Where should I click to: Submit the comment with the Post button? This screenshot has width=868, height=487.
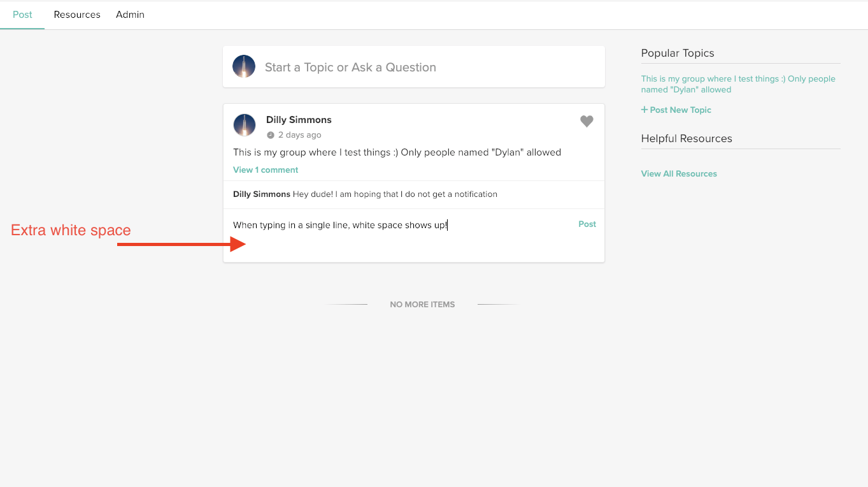point(587,224)
